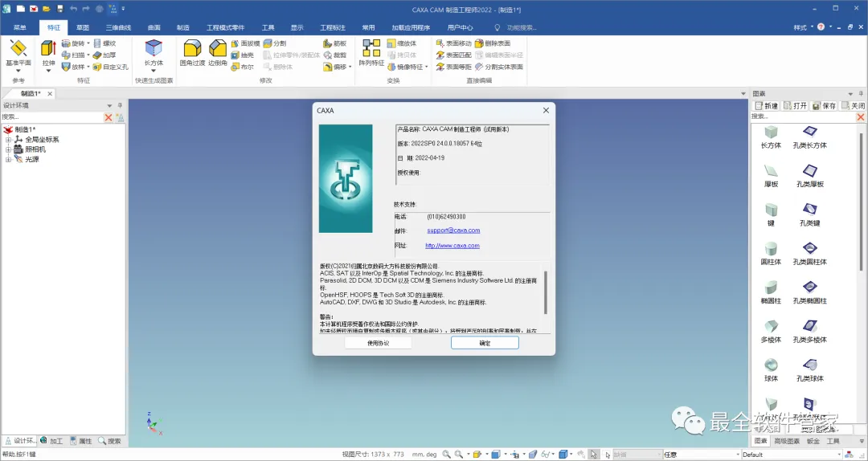Open the 镜像特征 dropdown arrow
Screen dimensions: 868x461
(x=426, y=67)
